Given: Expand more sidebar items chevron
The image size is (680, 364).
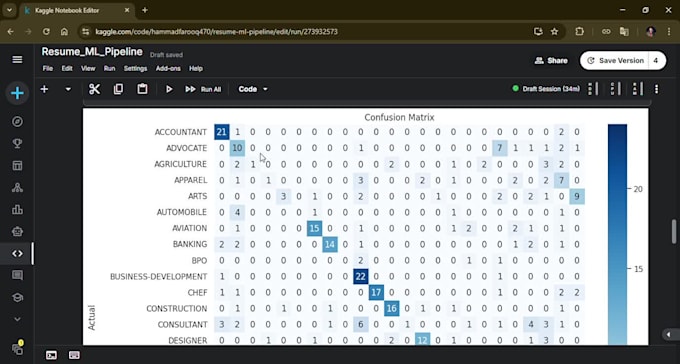Looking at the screenshot, I should click(x=17, y=319).
